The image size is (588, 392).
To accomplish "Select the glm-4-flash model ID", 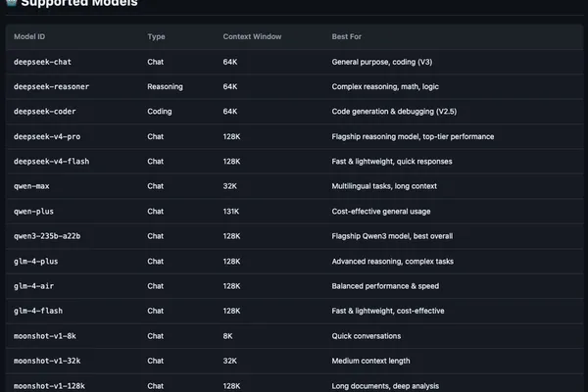I will [x=38, y=311].
